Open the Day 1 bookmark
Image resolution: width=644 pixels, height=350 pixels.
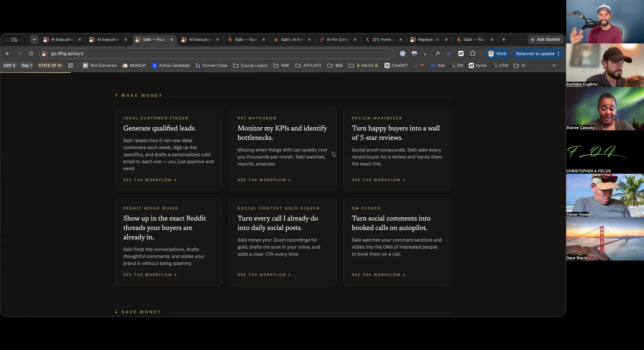tap(27, 65)
